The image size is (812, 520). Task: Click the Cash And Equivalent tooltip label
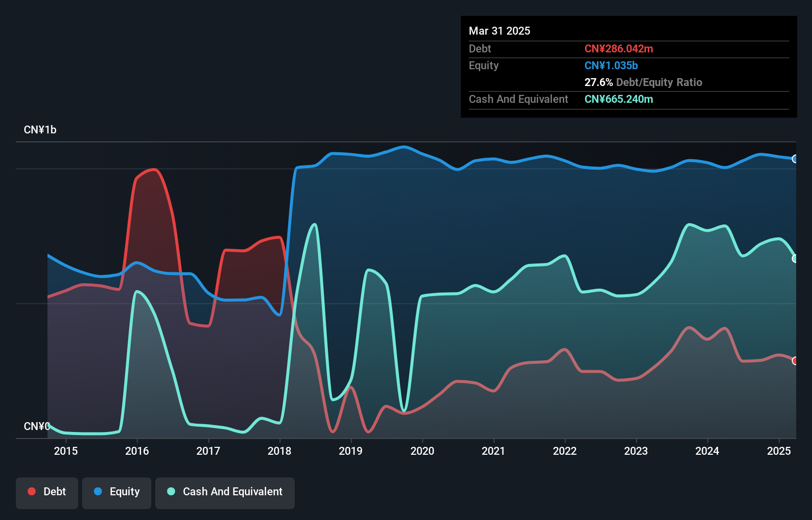coord(518,99)
